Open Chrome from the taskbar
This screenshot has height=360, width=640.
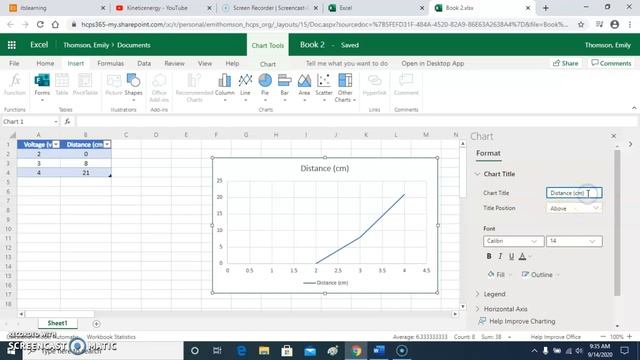(x=356, y=351)
